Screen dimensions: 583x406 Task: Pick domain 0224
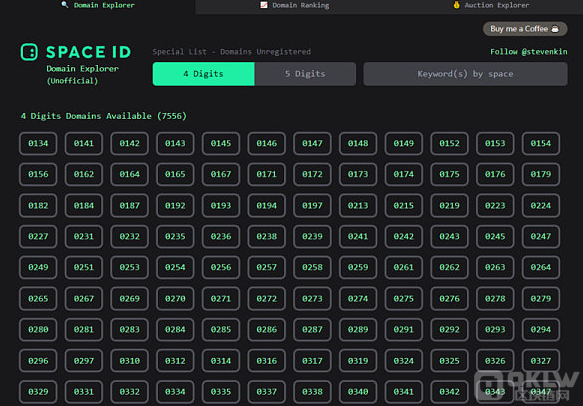click(x=541, y=206)
